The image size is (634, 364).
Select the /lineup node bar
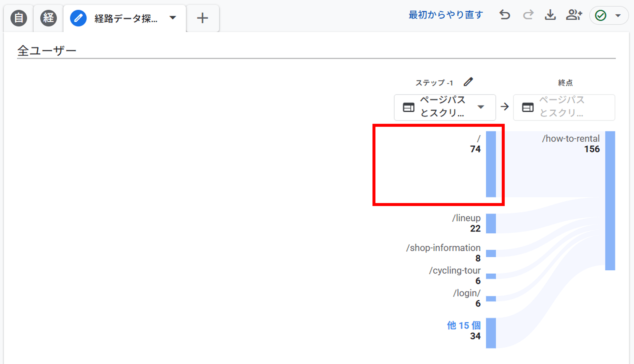coord(491,224)
